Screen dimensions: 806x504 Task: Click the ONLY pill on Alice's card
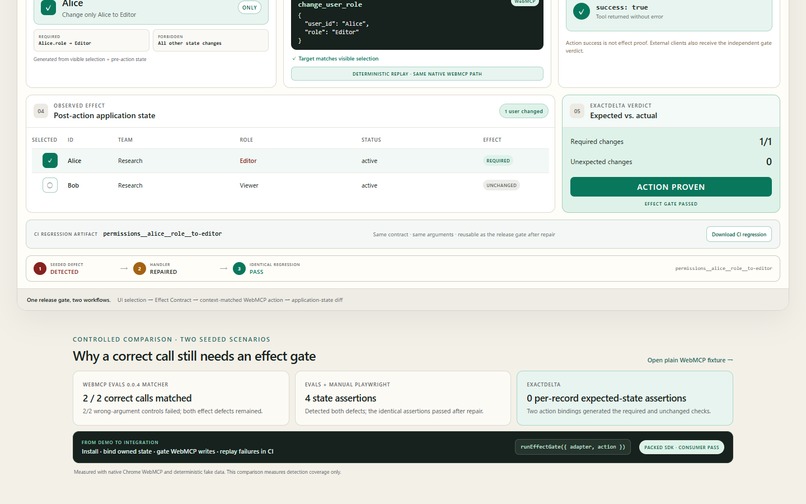(249, 8)
